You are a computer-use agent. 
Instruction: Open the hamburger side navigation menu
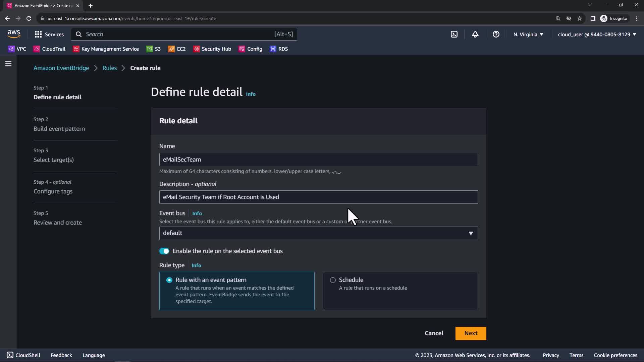click(x=8, y=64)
